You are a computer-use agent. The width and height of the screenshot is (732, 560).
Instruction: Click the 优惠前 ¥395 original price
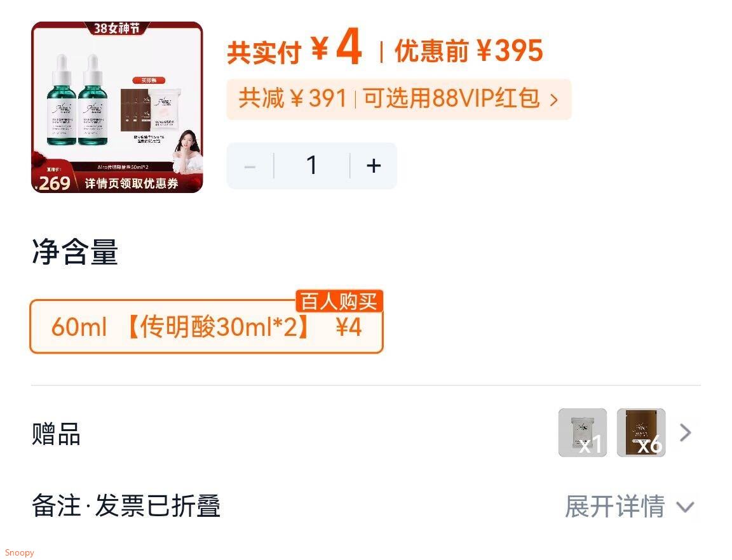tap(469, 50)
